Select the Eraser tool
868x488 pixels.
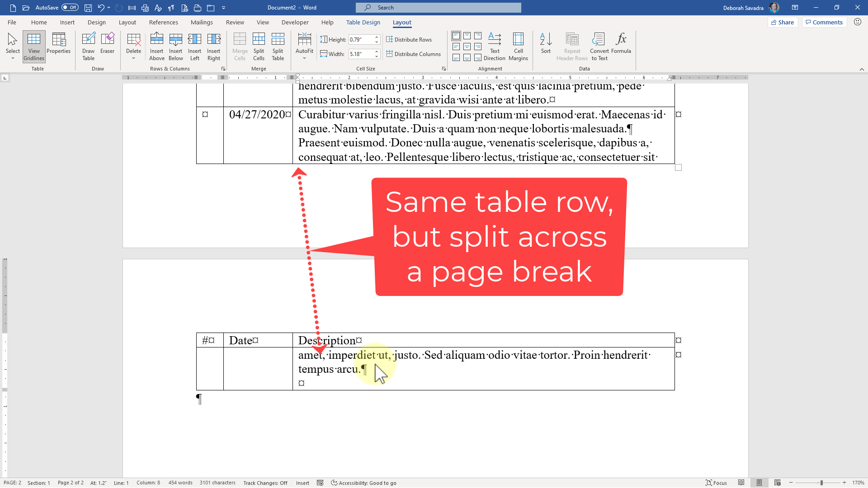pyautogui.click(x=107, y=45)
